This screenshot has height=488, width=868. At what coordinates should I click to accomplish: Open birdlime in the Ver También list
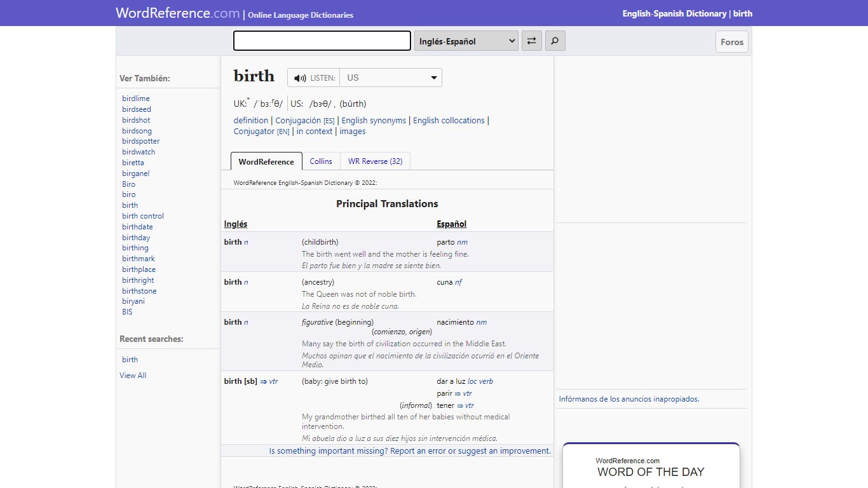(136, 98)
